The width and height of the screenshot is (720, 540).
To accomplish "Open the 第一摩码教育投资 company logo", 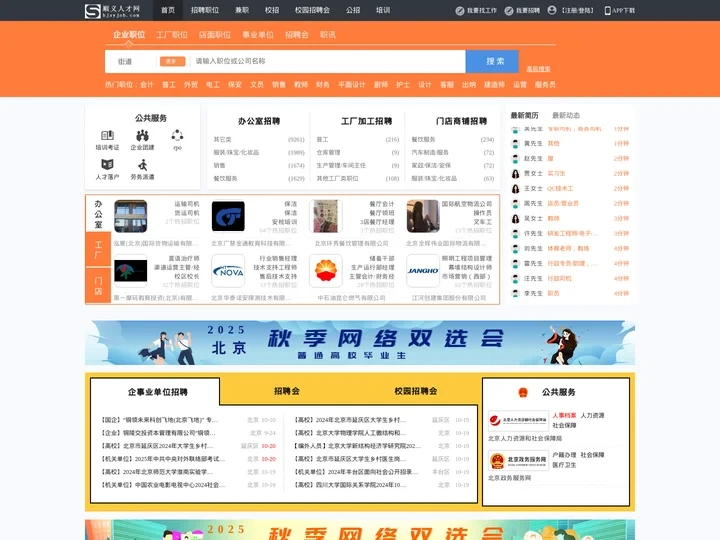I will pyautogui.click(x=130, y=271).
